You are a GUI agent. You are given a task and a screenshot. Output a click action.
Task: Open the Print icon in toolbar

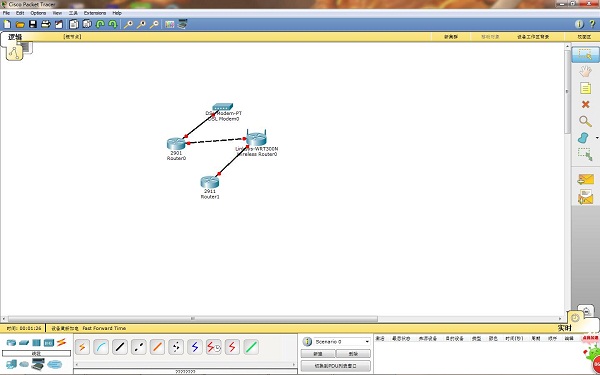(46, 24)
